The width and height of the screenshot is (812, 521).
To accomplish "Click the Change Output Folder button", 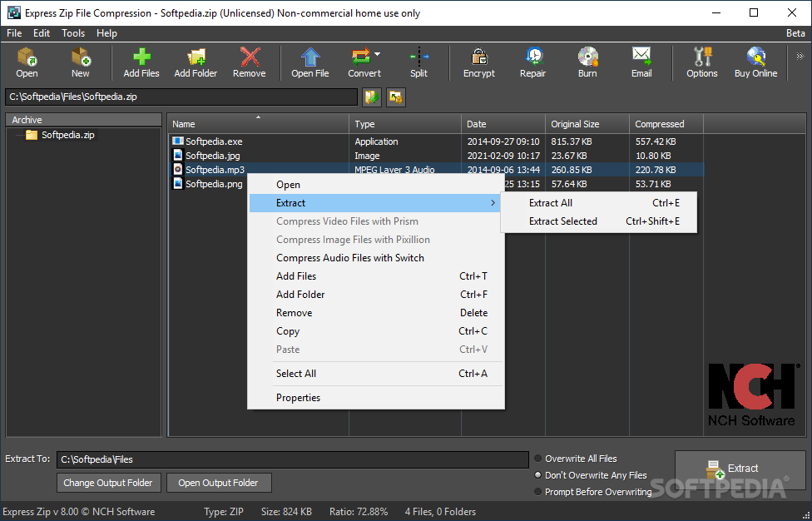I will 108,483.
